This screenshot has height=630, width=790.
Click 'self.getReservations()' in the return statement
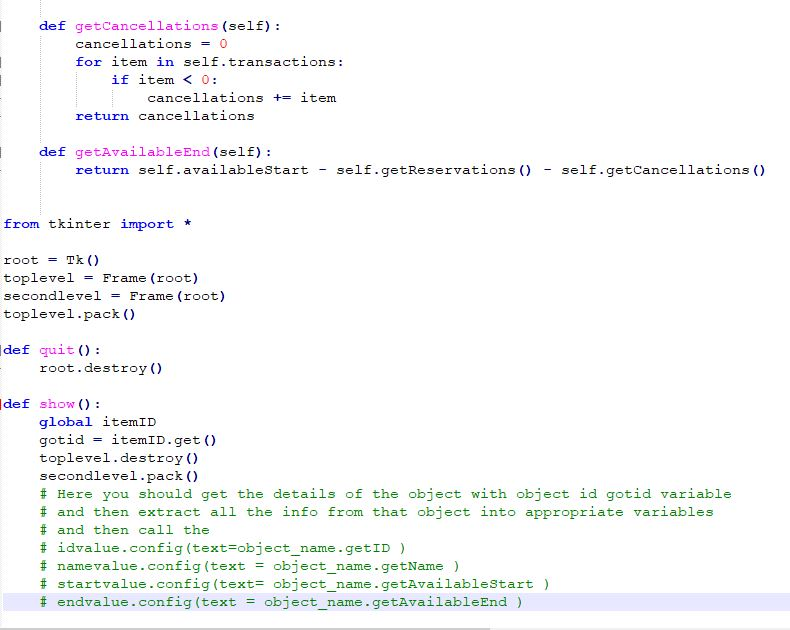tap(434, 170)
